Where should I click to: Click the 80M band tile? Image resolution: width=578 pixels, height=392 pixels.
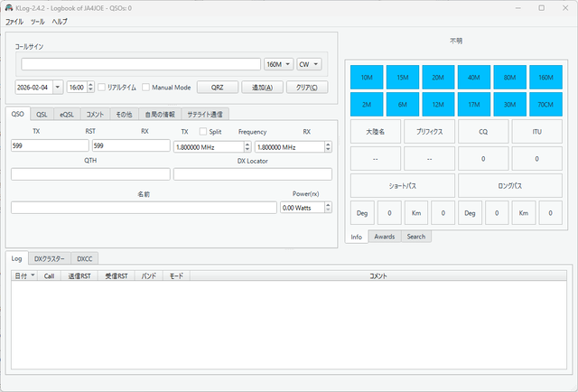[x=509, y=77]
